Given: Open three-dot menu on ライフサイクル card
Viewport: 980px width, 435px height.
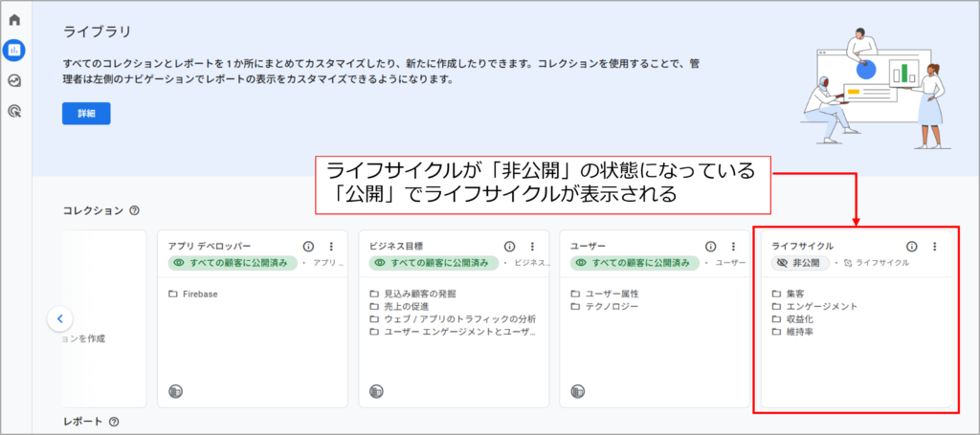Looking at the screenshot, I should coord(934,246).
